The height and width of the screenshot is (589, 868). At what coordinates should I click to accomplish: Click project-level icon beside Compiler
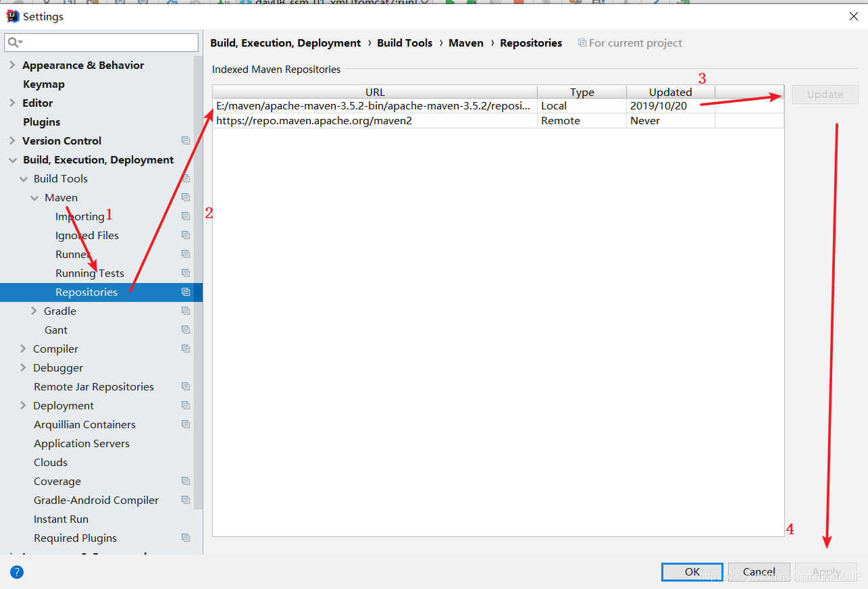186,349
